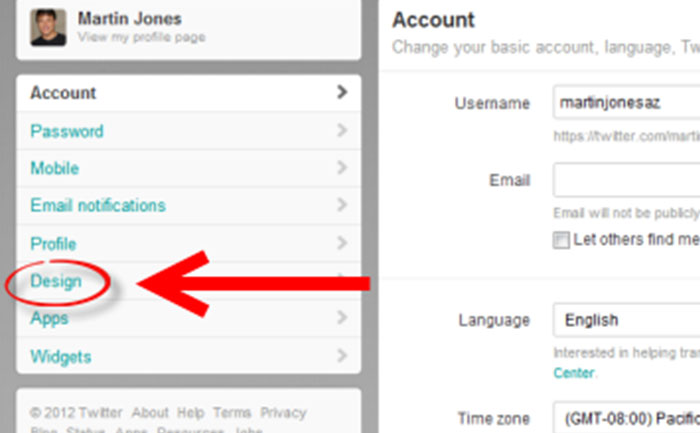Screen dimensions: 700x433
Task: Go to Mobile settings
Action: 54,168
